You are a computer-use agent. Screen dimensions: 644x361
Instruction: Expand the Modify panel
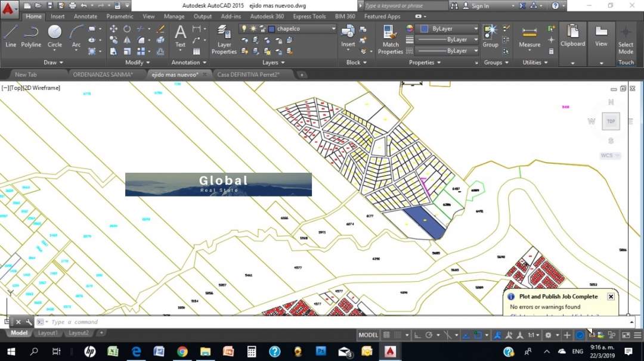(138, 63)
